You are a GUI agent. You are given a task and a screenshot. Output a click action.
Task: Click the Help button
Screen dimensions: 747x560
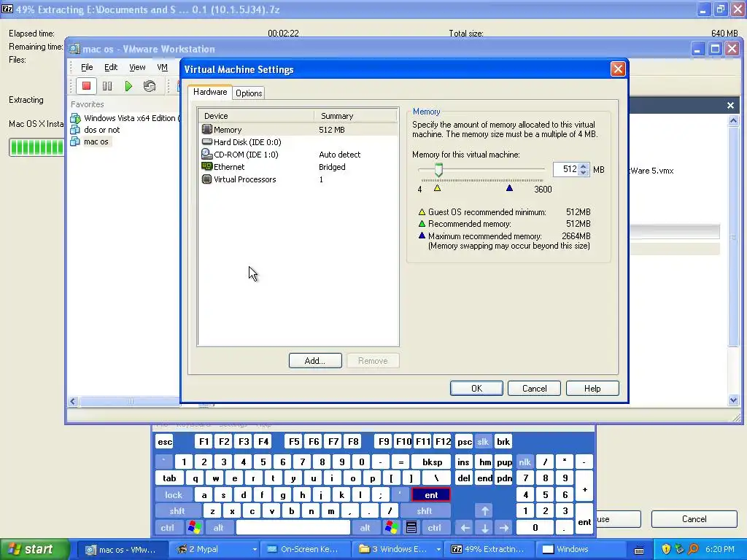coord(592,388)
